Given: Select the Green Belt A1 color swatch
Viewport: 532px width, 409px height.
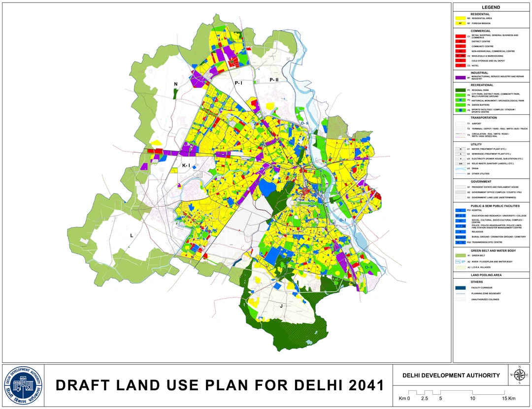Looking at the screenshot, I should pos(461,254).
